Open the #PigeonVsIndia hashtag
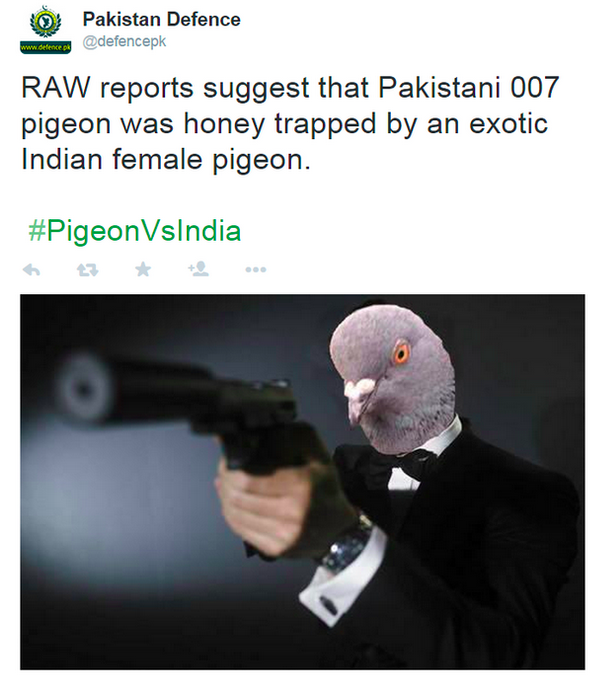The height and width of the screenshot is (683, 610). click(x=135, y=231)
